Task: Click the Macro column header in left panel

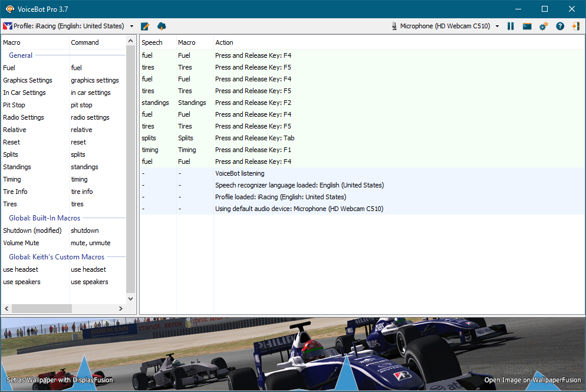Action: click(x=12, y=42)
